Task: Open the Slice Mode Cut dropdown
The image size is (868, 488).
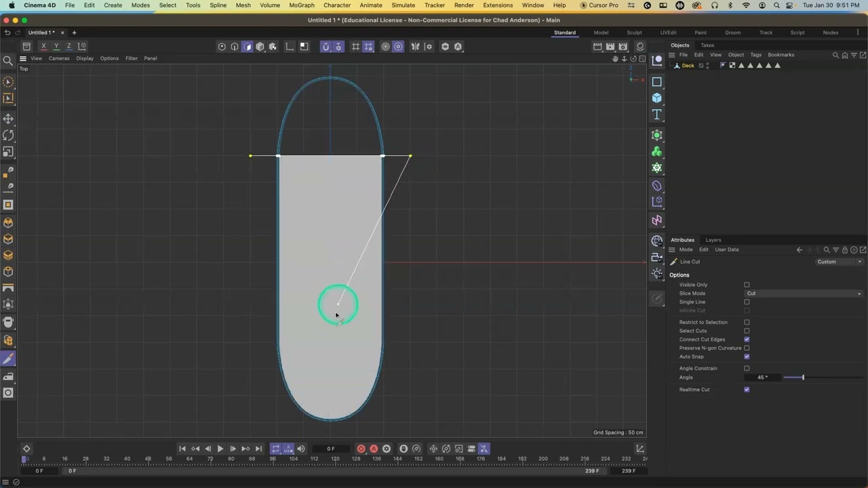Action: click(804, 293)
